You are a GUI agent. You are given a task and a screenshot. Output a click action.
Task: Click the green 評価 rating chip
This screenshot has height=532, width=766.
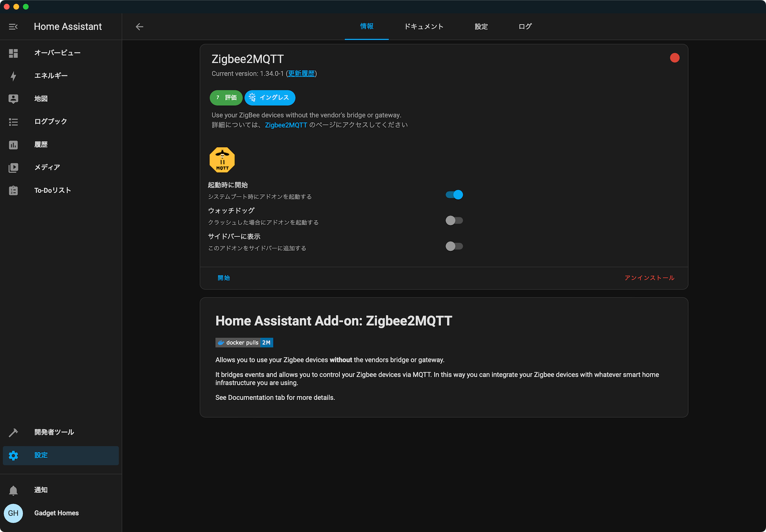point(226,97)
